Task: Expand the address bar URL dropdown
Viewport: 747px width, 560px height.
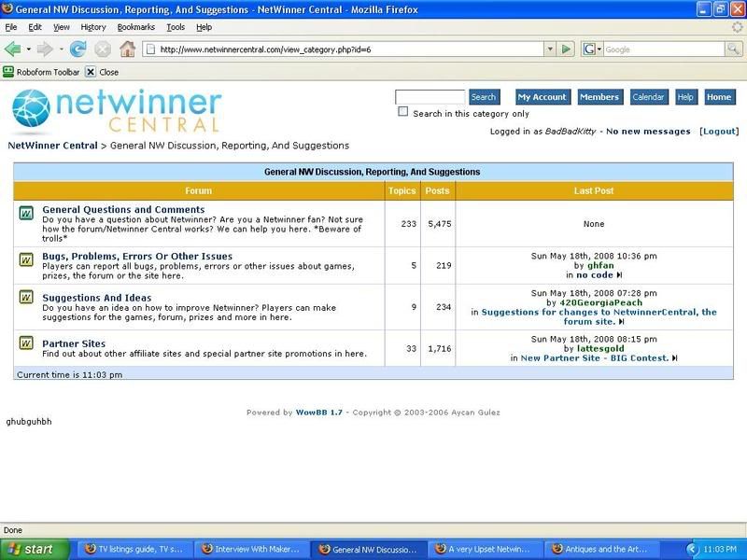Action: 550,49
